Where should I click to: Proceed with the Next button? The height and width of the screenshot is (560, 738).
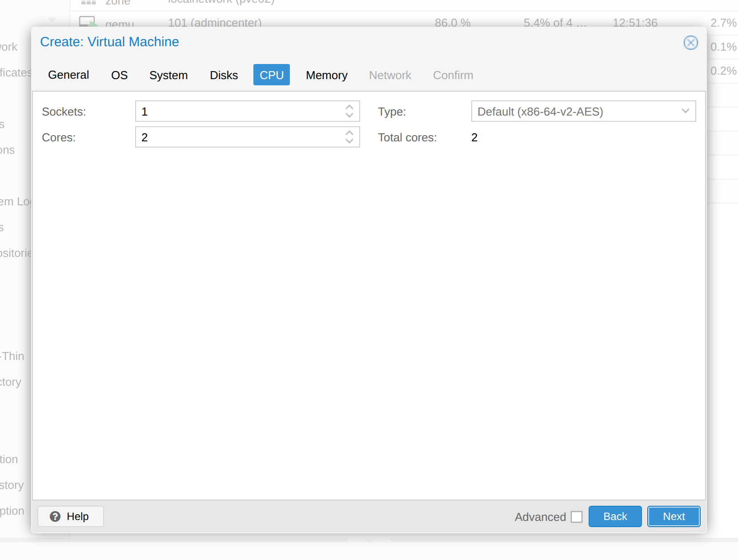(674, 516)
